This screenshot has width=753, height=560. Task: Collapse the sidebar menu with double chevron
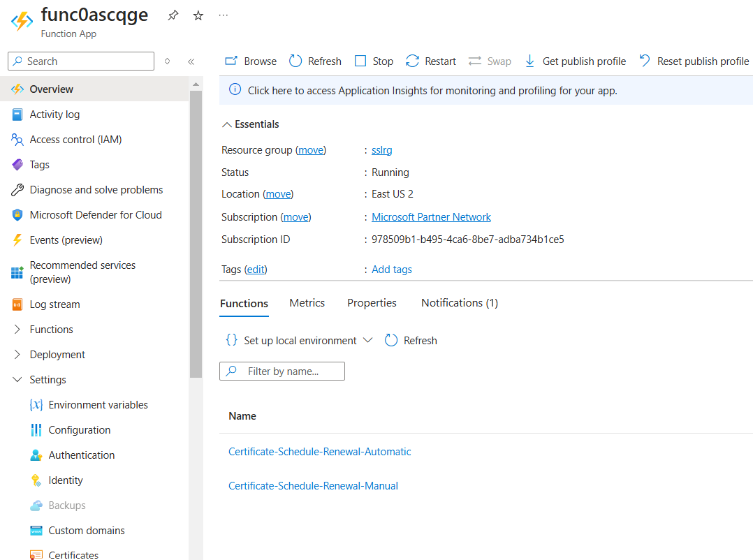coord(191,61)
